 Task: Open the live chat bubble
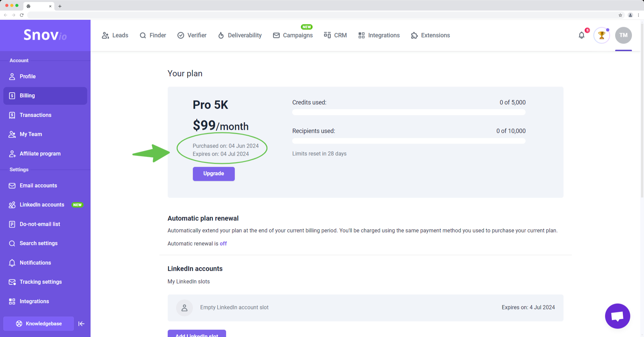[x=618, y=316]
